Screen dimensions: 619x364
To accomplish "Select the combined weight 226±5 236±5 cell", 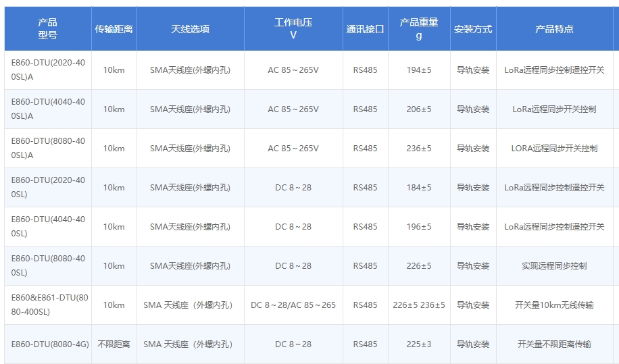I will click(419, 305).
